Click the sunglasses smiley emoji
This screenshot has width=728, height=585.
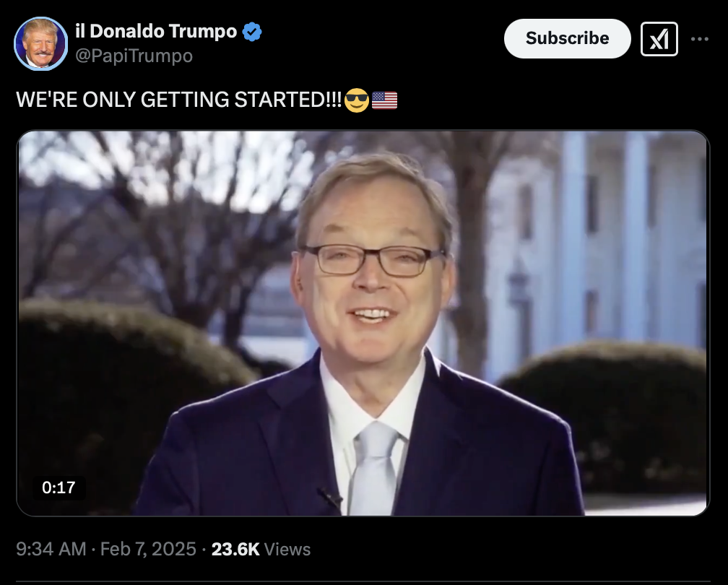coord(357,100)
